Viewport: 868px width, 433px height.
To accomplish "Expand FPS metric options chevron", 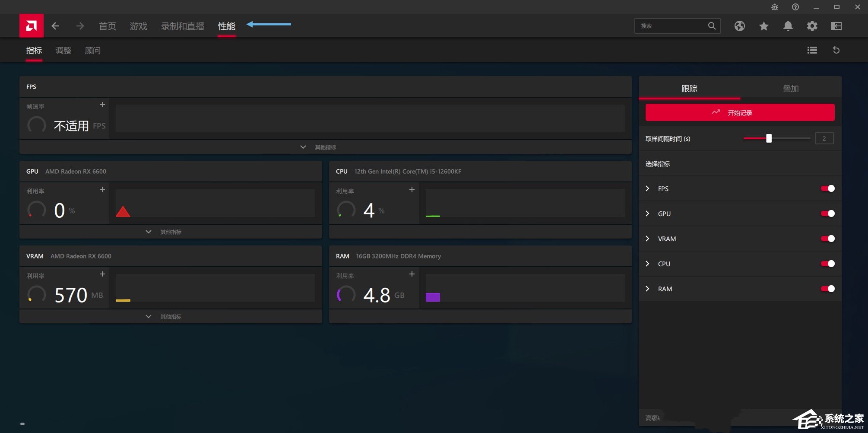I will click(x=647, y=188).
